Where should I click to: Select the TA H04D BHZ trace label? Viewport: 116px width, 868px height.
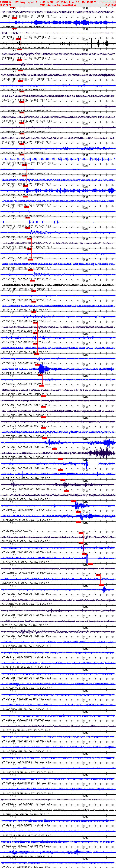(27, 395)
